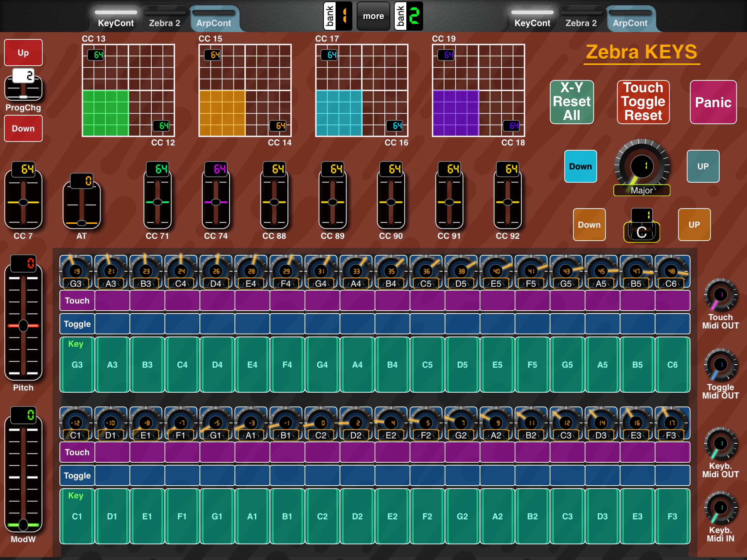Toggle the cell above key G1

click(217, 475)
